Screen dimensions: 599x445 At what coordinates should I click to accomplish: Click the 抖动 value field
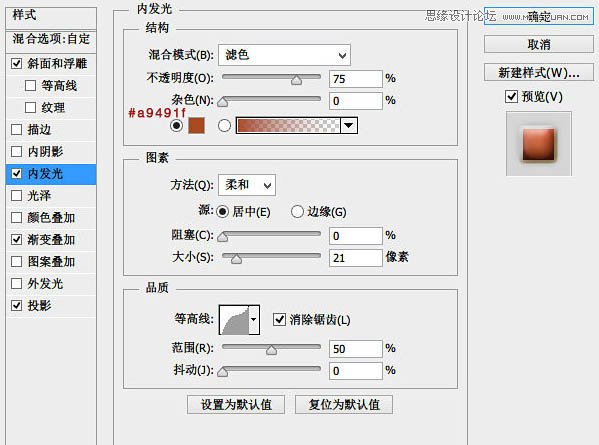click(356, 371)
